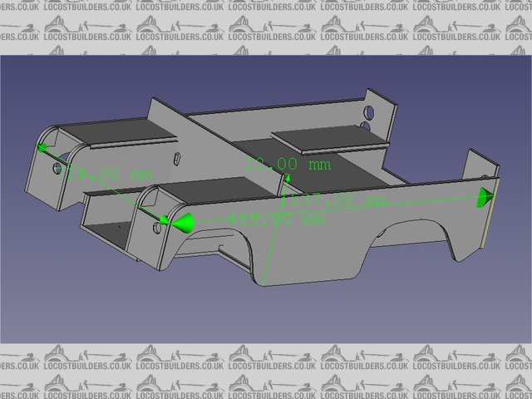Select the small arrow below 22.00 mm

288,177
